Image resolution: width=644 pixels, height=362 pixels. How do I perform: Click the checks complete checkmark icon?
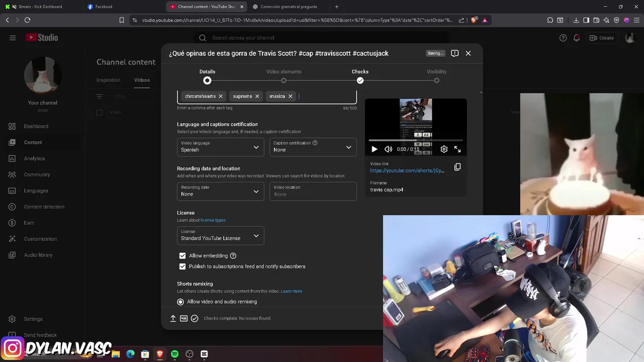pos(195,318)
